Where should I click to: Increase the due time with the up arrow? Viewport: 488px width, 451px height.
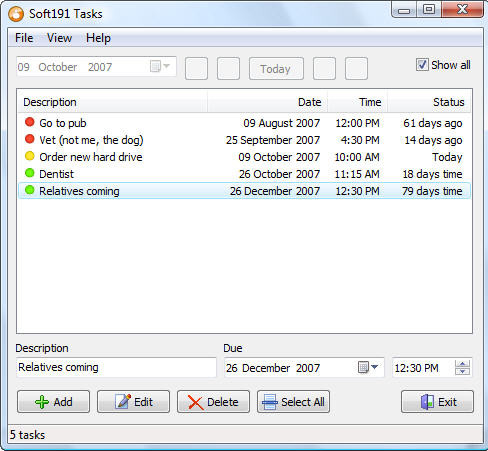click(x=462, y=364)
